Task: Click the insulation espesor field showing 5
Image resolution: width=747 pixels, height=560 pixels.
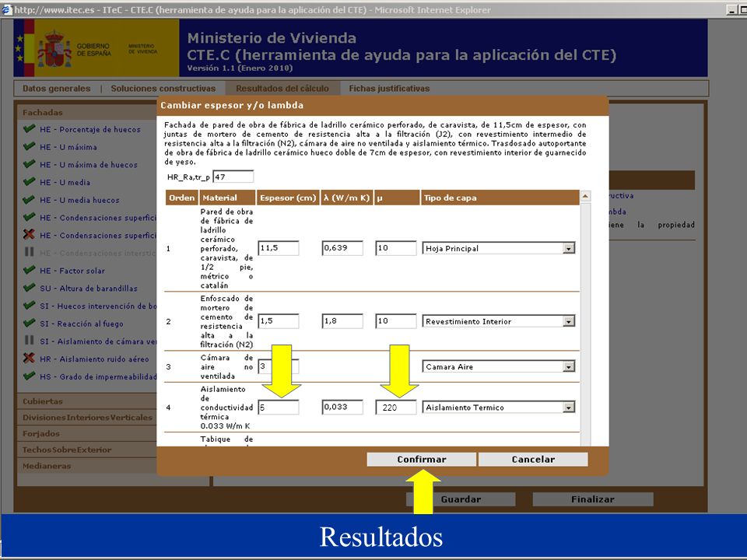Action: (x=279, y=407)
